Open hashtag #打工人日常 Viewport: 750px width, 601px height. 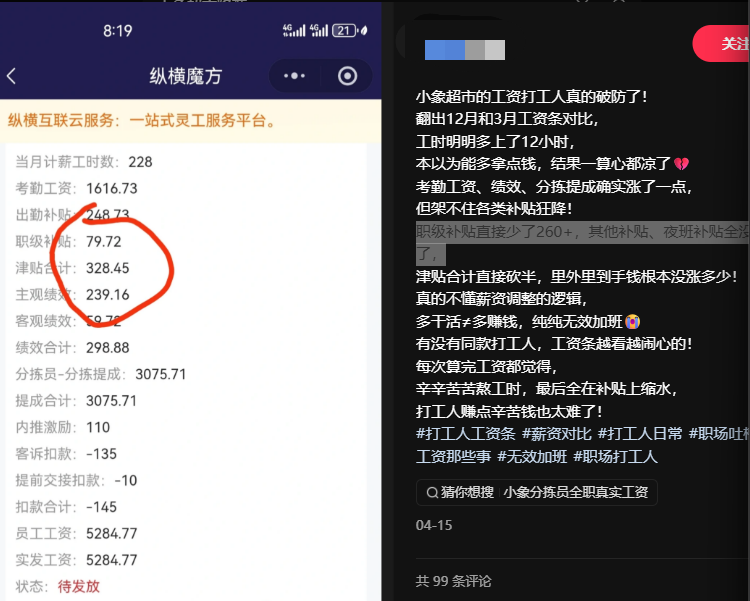pos(640,434)
